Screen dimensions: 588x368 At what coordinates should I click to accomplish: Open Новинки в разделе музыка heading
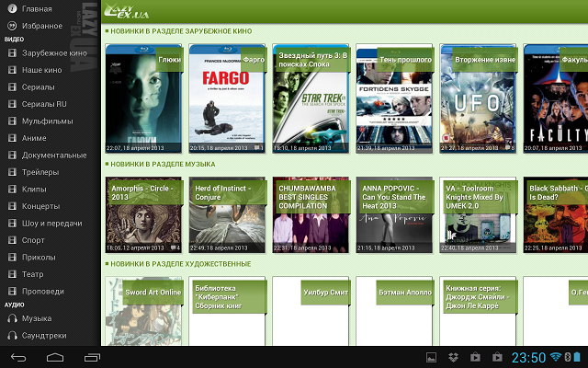[x=163, y=164]
